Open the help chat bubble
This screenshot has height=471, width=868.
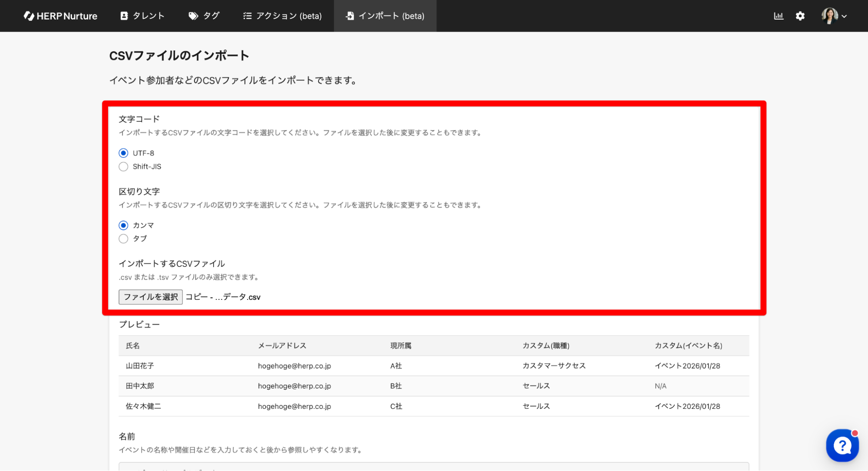(842, 445)
